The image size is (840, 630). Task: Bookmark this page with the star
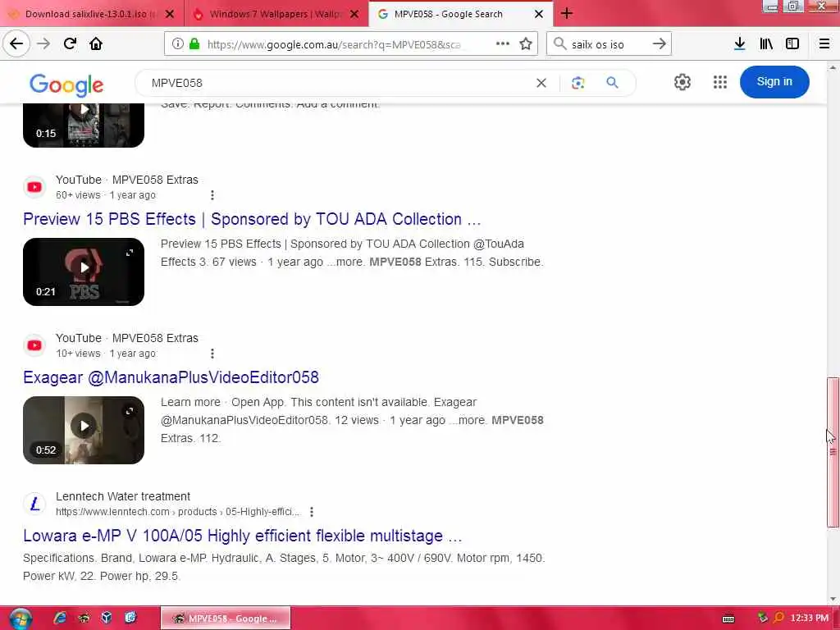coord(526,44)
